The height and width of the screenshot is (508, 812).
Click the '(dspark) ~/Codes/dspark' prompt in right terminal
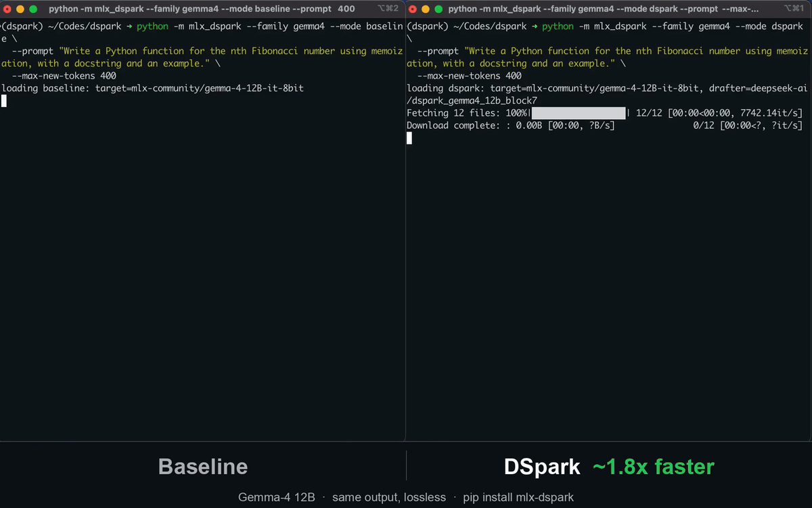(468, 26)
